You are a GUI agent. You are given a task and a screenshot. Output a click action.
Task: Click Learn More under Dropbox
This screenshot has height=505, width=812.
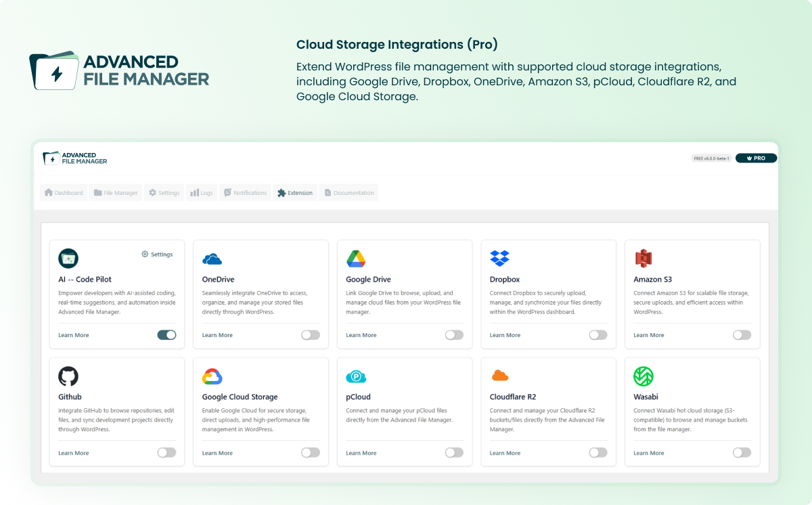[x=505, y=335]
